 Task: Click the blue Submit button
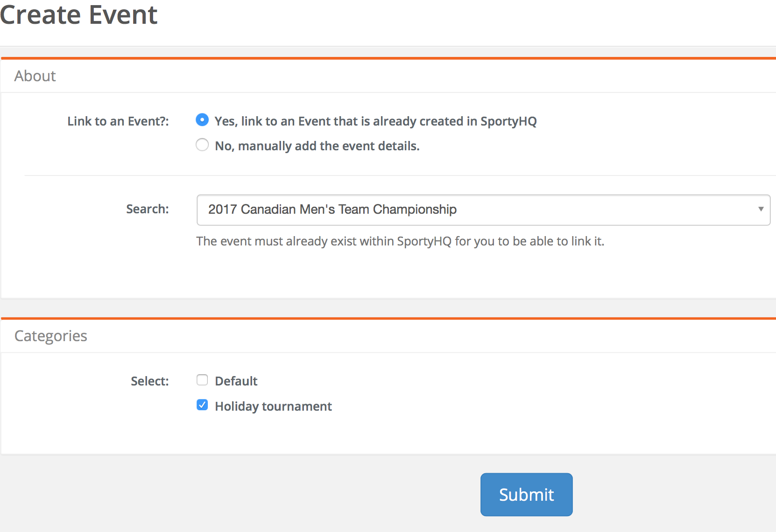(526, 495)
